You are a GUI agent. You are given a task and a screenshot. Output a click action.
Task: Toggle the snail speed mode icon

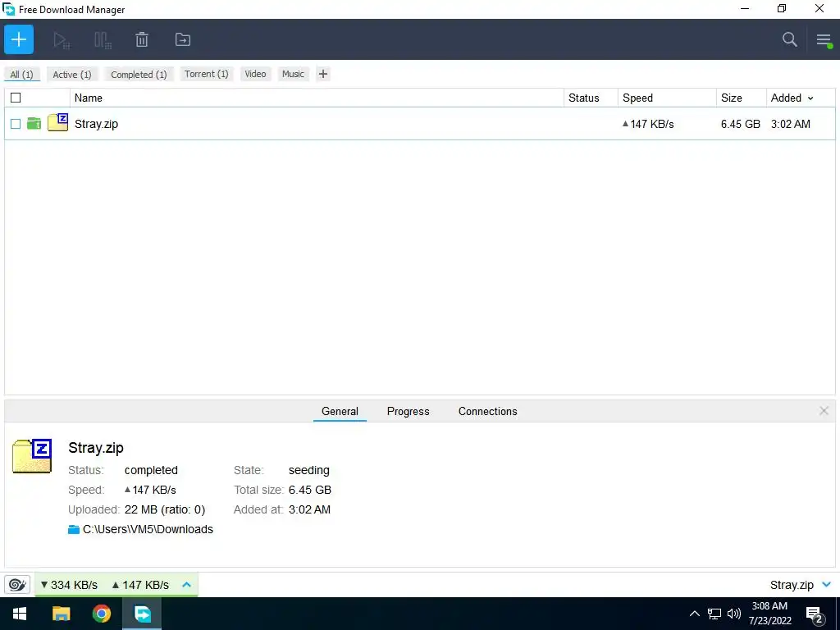pos(17,584)
